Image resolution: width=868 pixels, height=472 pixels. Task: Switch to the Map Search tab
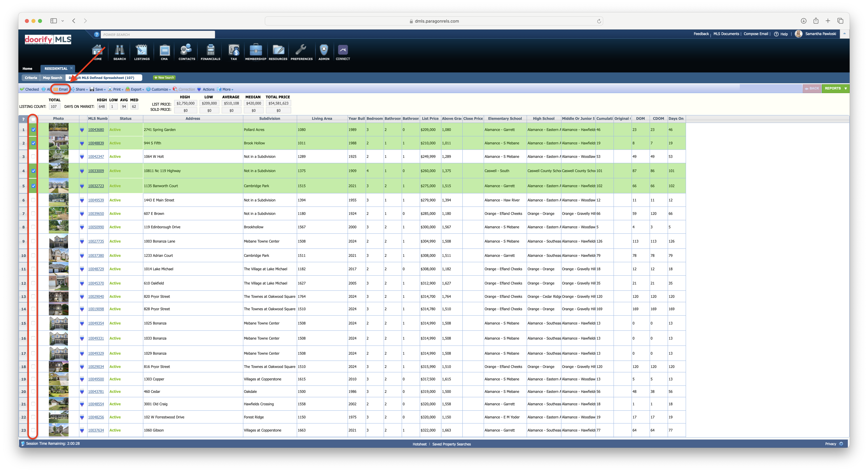[53, 78]
